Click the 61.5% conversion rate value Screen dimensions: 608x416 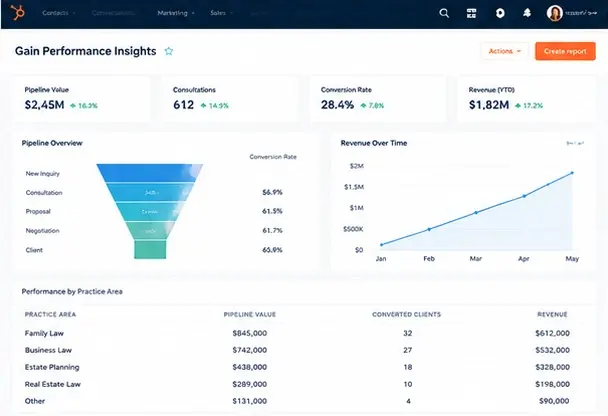[272, 211]
